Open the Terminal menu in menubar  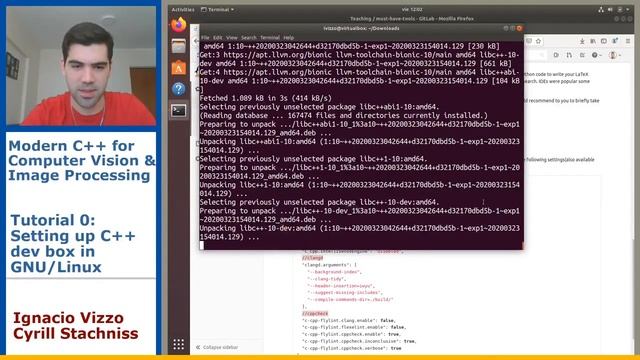pyautogui.click(x=270, y=38)
